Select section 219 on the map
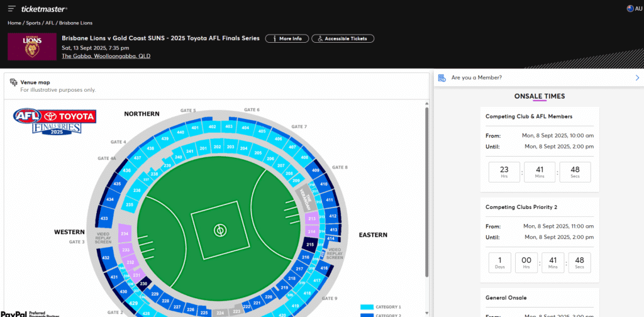The width and height of the screenshot is (644, 317). tap(284, 287)
